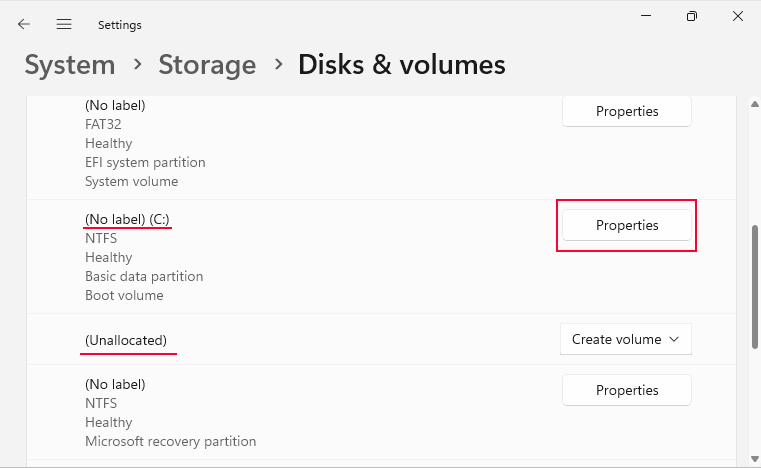
Task: Click the Disks & volumes heading
Action: [x=402, y=65]
